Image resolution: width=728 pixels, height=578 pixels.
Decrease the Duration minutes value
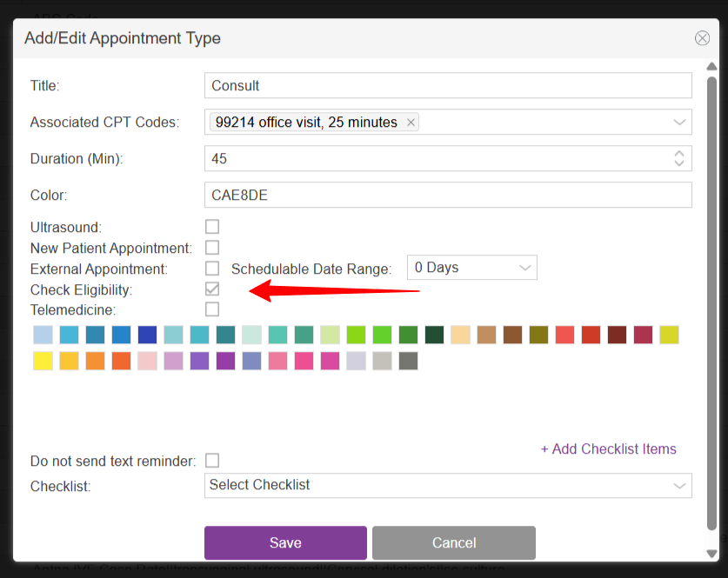click(x=679, y=163)
